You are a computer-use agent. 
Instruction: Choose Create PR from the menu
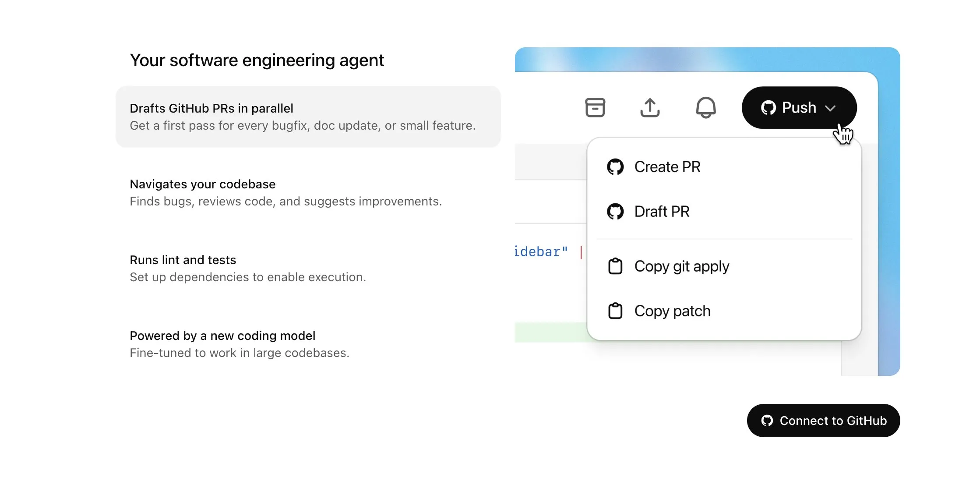[724, 167]
